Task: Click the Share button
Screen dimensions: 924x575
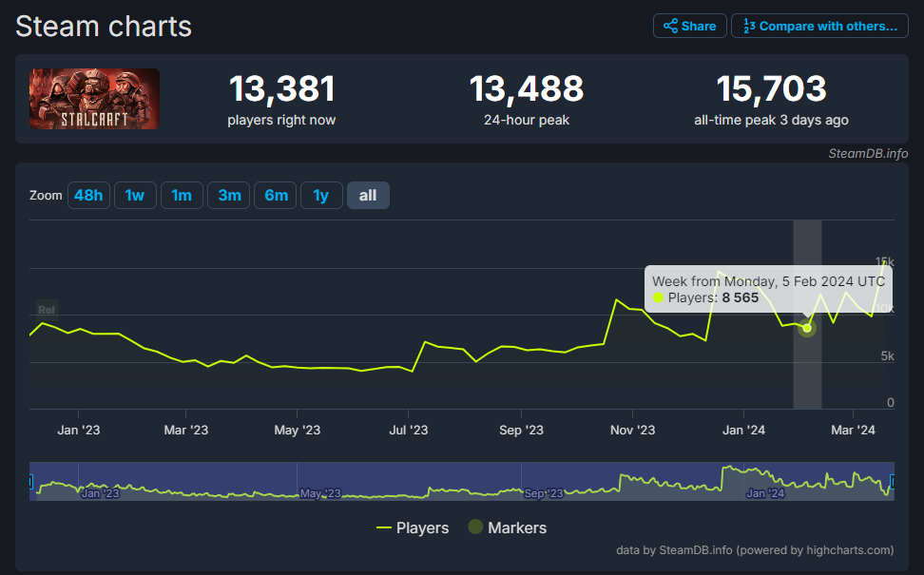Action: (689, 26)
